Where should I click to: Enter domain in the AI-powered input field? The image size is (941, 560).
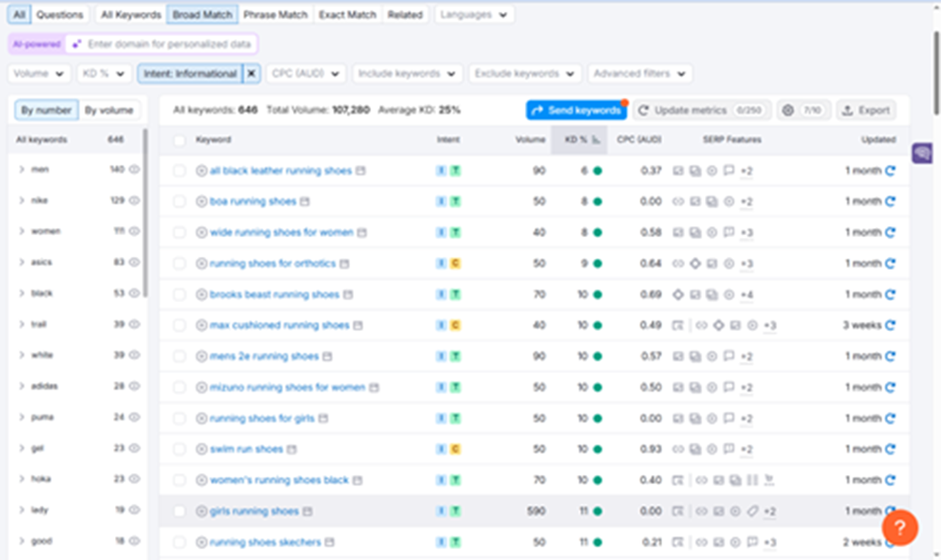[161, 43]
